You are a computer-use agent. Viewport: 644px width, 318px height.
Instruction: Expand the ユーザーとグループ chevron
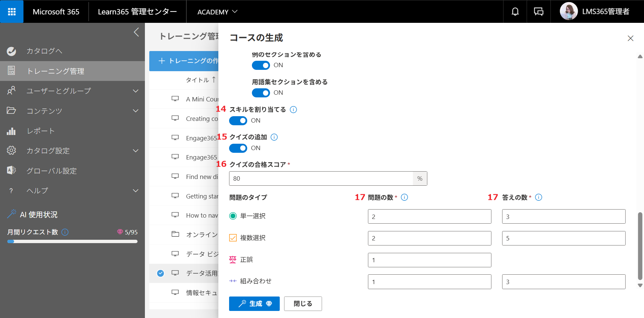point(136,91)
